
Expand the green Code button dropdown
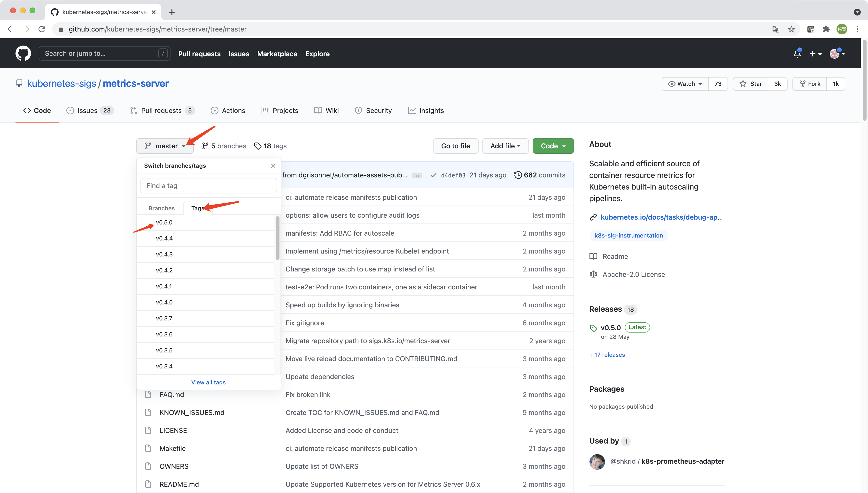(x=553, y=146)
